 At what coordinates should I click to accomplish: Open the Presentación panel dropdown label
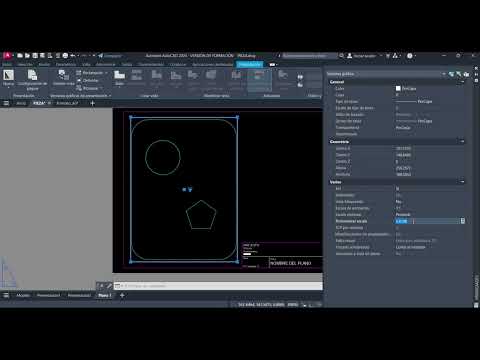(x=23, y=96)
